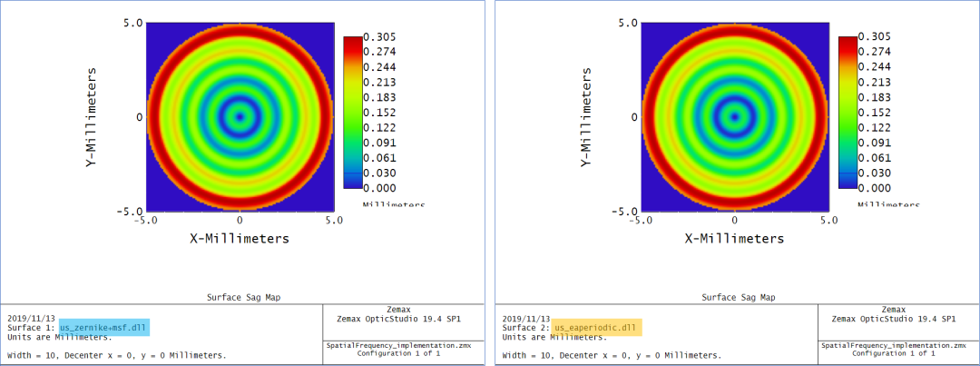
Task: Click the center of the right sag map
Action: 734,116
